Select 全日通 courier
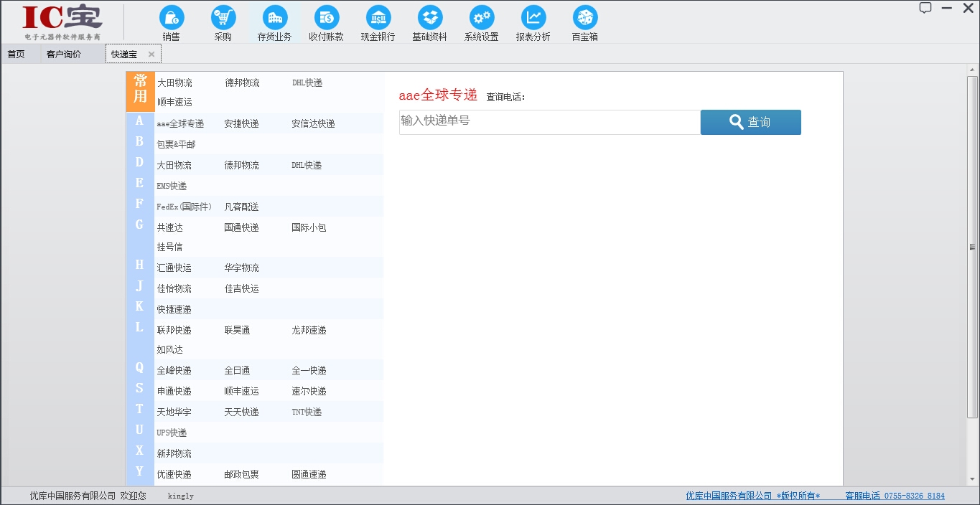Image resolution: width=980 pixels, height=505 pixels. (238, 371)
